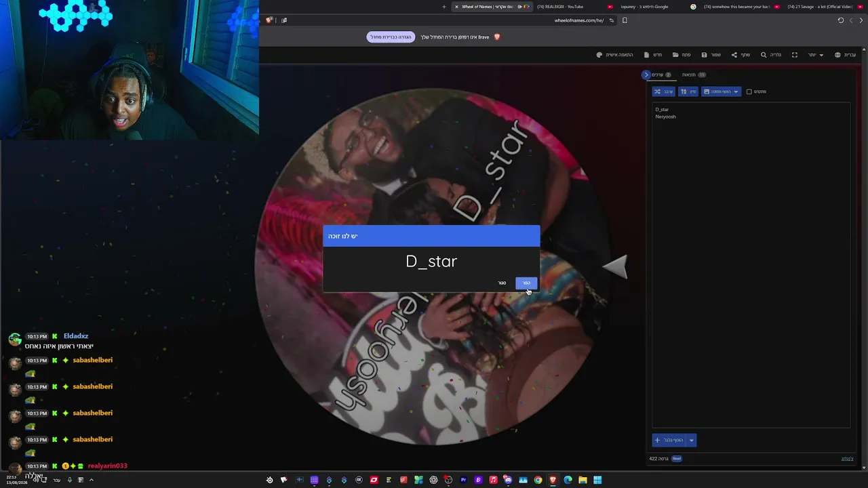Open ChatGPT from taskbar

tap(433, 480)
